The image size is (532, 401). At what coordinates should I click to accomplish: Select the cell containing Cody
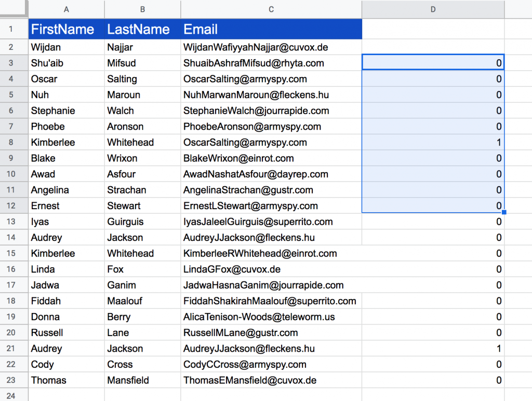(66, 364)
